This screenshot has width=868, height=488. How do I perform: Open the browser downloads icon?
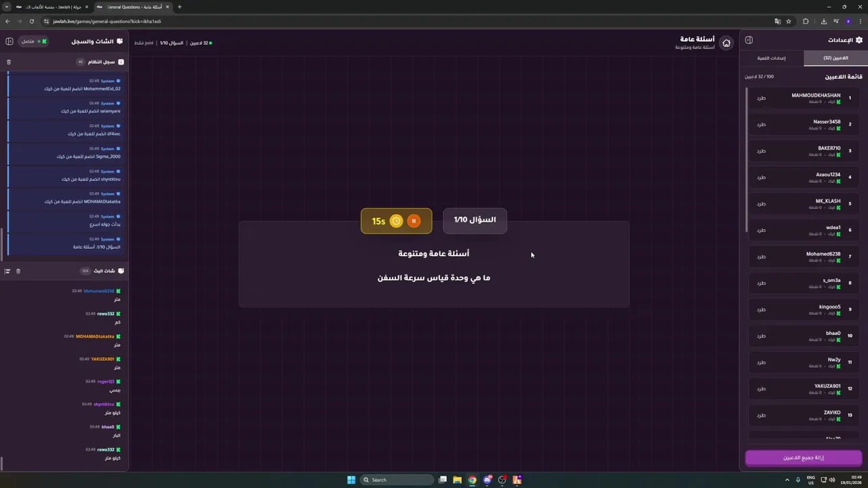point(823,21)
